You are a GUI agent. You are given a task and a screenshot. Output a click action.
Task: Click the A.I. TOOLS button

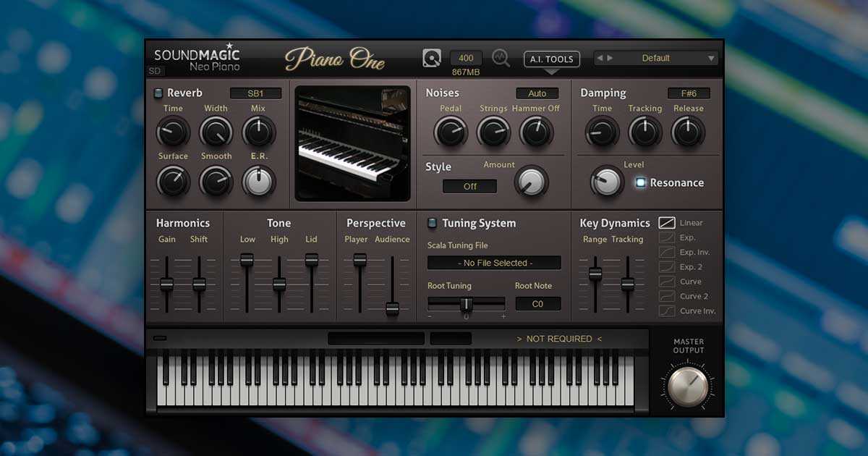[x=552, y=59]
